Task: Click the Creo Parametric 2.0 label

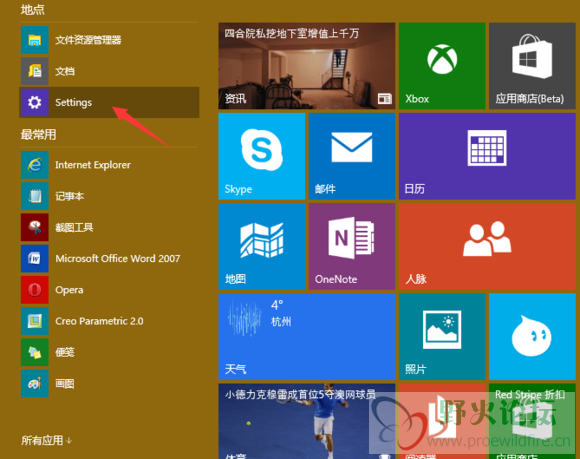Action: [x=99, y=321]
